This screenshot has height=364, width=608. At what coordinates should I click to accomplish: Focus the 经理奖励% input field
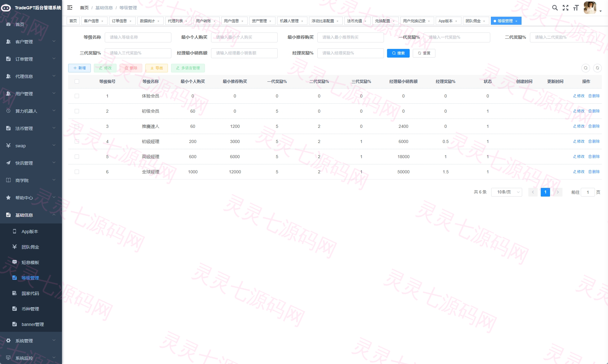click(350, 53)
